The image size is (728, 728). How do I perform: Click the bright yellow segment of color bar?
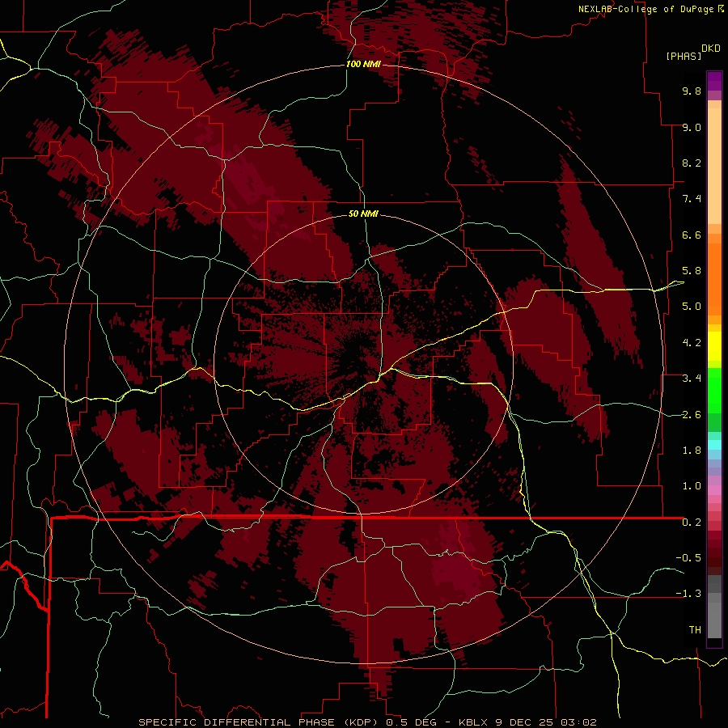coord(714,346)
